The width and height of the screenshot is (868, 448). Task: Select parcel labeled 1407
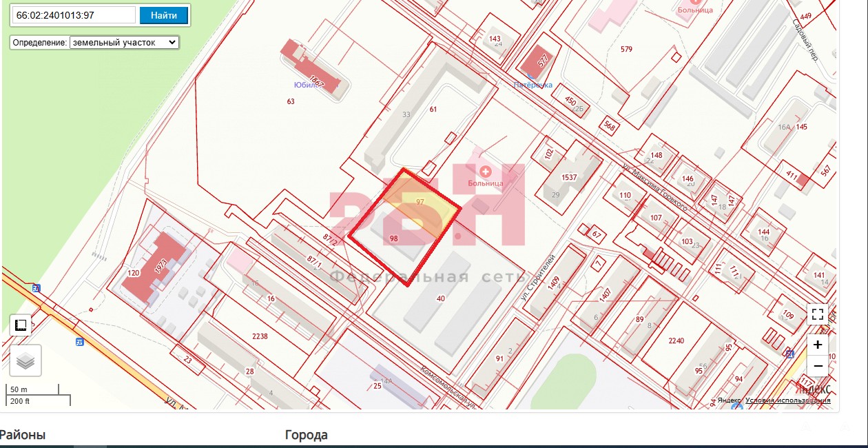coord(606,294)
